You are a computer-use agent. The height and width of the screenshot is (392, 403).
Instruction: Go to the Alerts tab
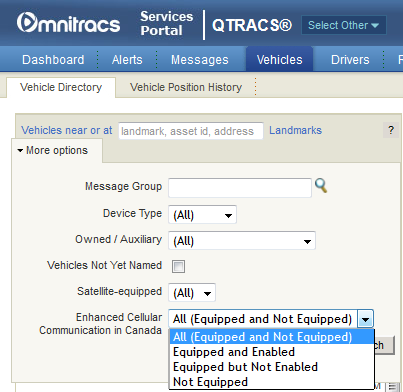tap(127, 60)
